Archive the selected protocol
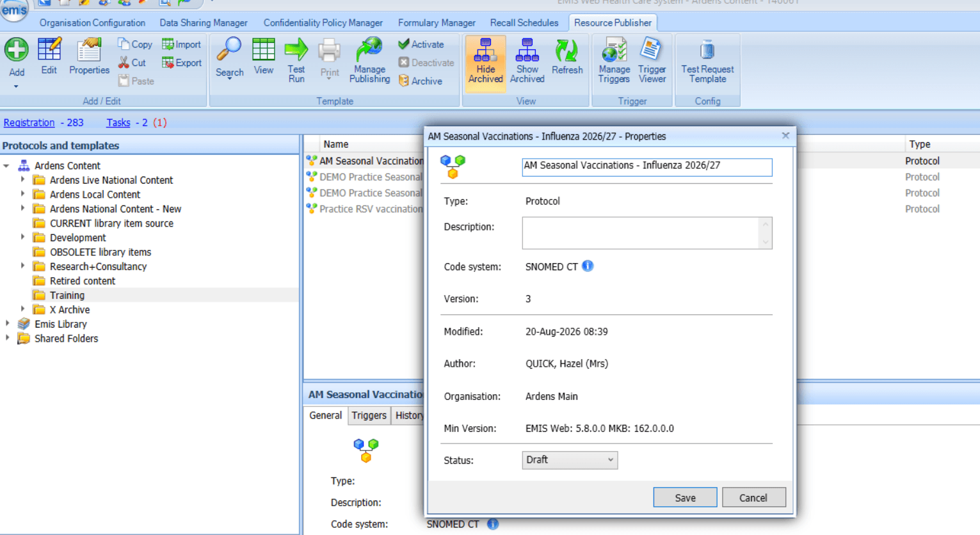Image resolution: width=980 pixels, height=535 pixels. pos(421,81)
